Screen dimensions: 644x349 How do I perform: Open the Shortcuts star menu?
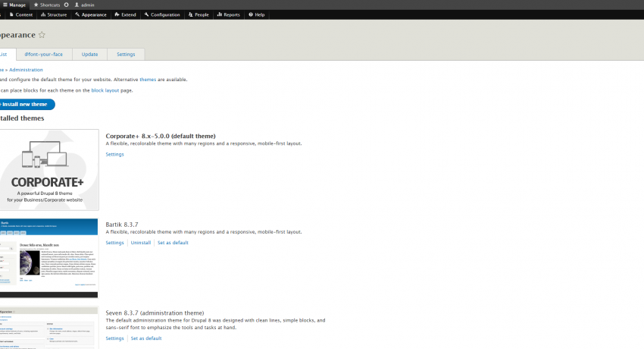pyautogui.click(x=46, y=5)
